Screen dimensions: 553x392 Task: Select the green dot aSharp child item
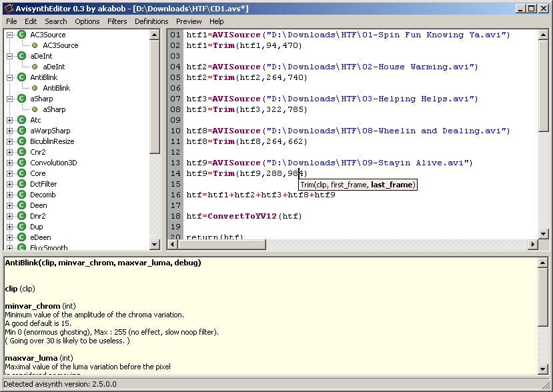coord(35,109)
